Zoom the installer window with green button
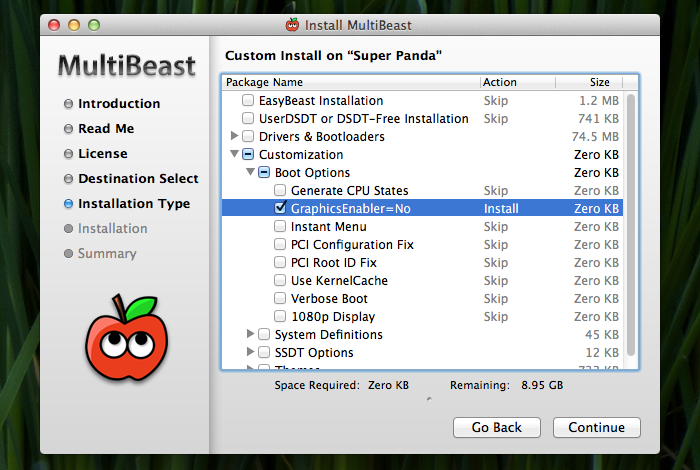Viewport: 700px width, 470px height. click(94, 25)
